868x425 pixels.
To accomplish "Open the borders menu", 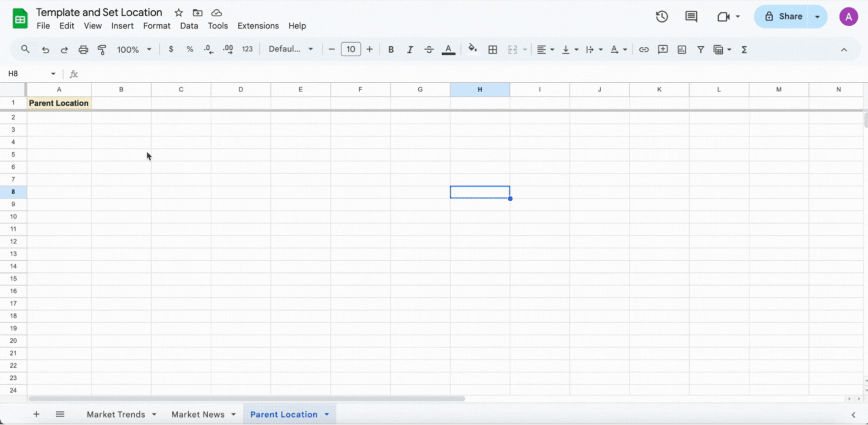I will click(493, 50).
